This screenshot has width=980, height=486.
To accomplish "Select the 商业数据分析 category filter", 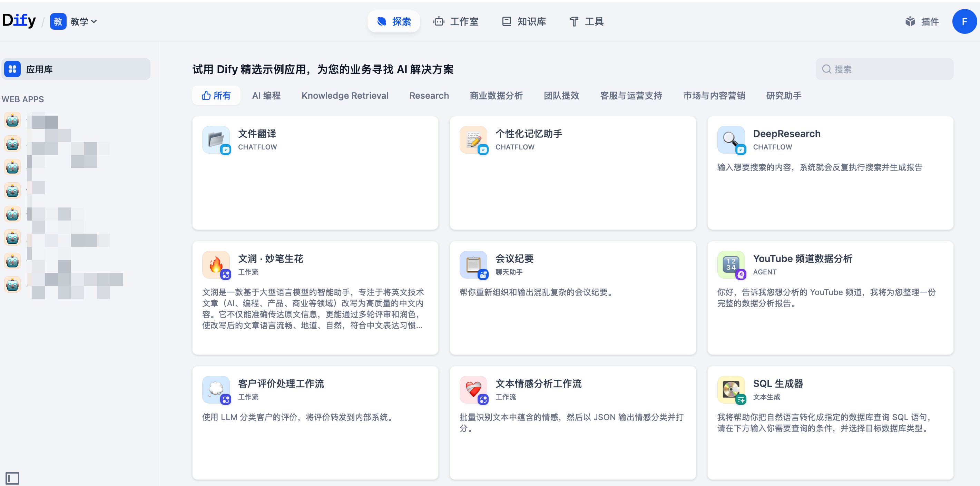I will (x=496, y=96).
